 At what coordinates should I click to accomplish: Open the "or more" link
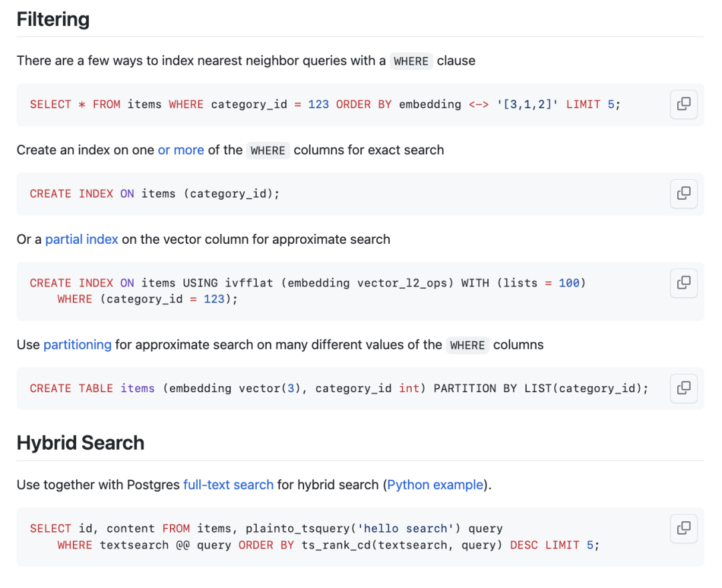(x=180, y=150)
